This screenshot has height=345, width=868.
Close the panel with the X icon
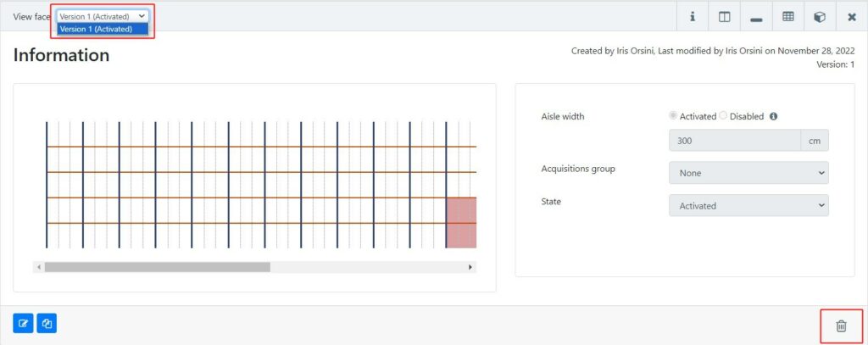coord(852,16)
